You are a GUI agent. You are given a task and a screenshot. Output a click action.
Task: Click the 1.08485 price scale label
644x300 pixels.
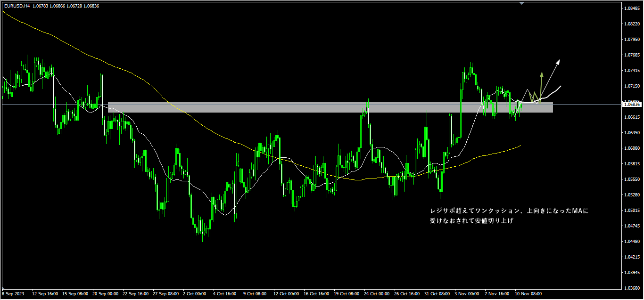point(630,8)
